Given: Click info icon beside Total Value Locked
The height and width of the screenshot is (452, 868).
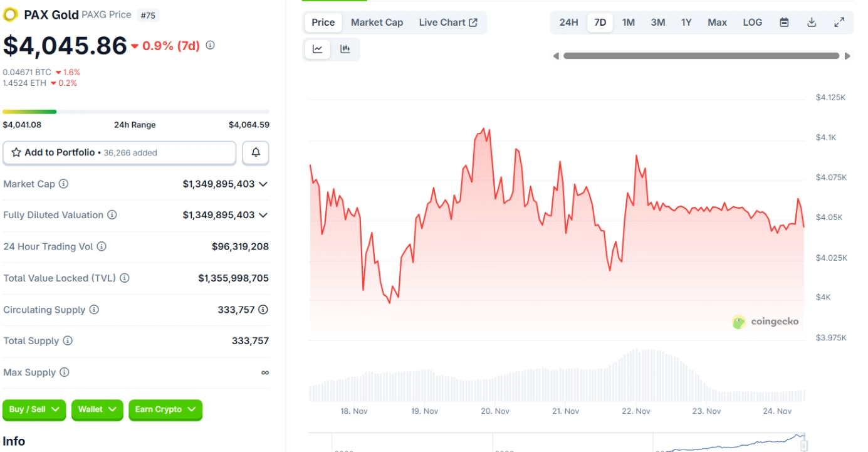Looking at the screenshot, I should click(125, 278).
